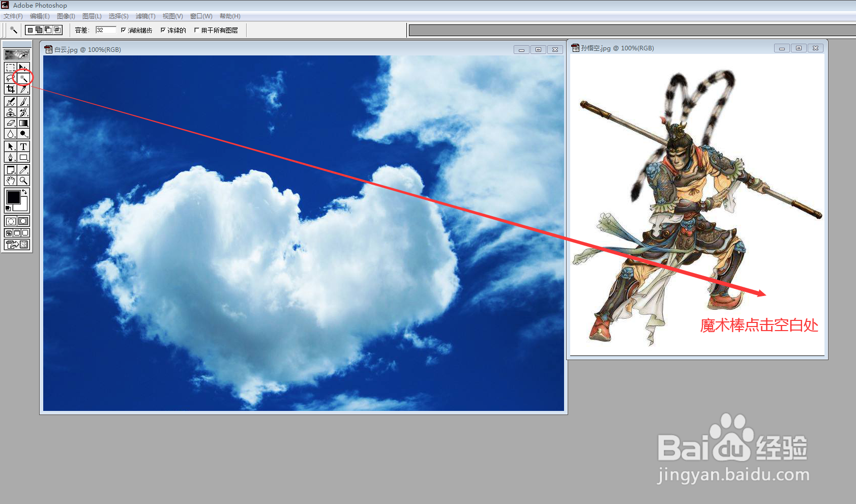
Task: Open the 帮助(H) menu
Action: coord(230,16)
